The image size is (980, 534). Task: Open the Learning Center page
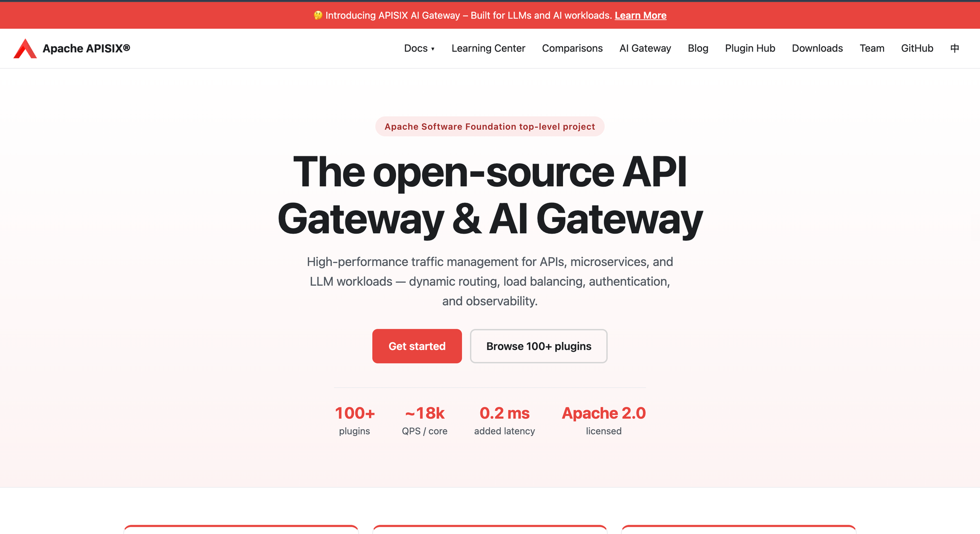click(488, 48)
